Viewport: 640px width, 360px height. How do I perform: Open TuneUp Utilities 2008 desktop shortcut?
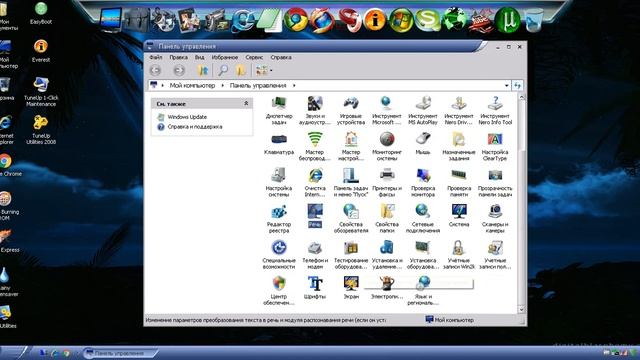pos(41,129)
